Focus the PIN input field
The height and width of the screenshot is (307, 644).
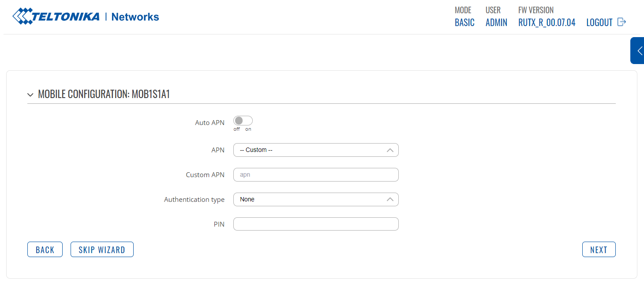pyautogui.click(x=315, y=224)
